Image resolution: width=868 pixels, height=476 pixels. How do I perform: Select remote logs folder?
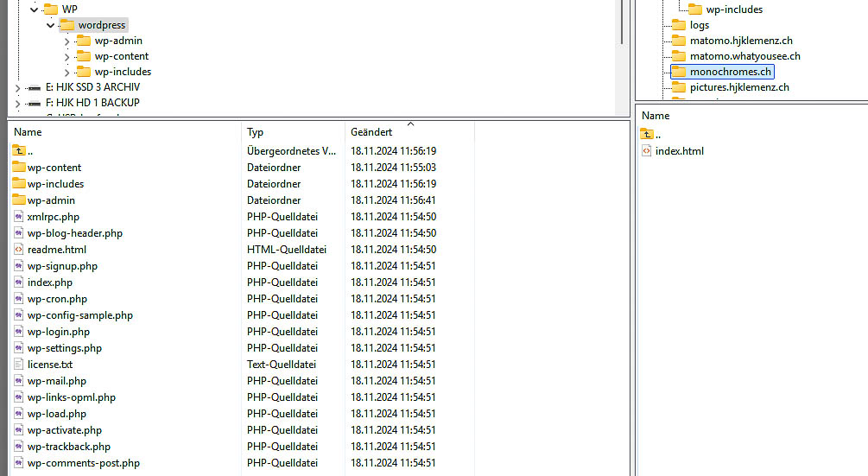(700, 25)
